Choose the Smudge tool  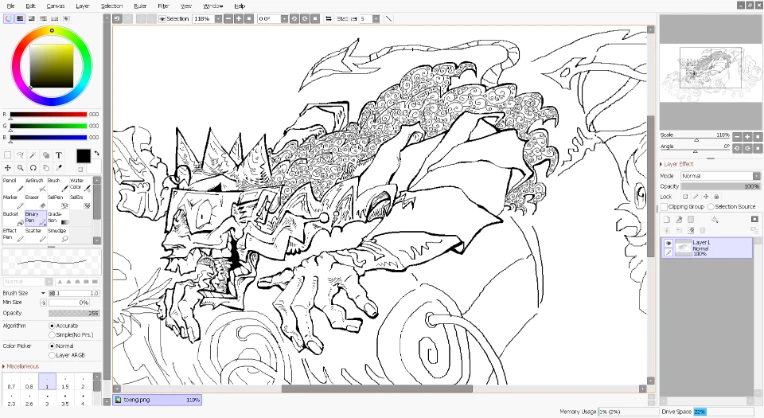pyautogui.click(x=58, y=235)
